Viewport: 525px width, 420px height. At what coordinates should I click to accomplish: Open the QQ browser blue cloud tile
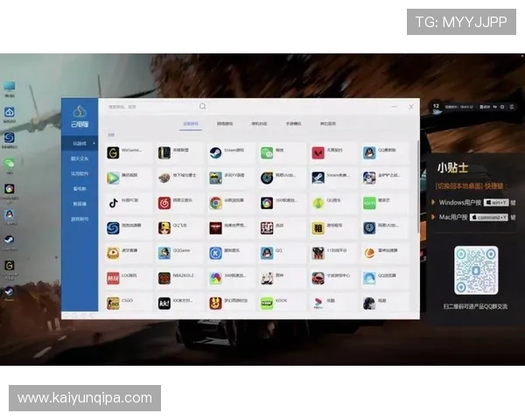click(x=385, y=278)
